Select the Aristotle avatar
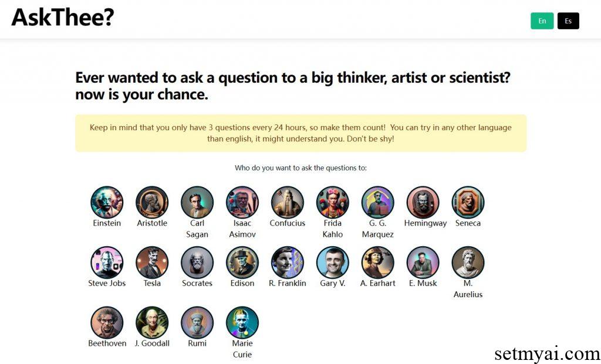Viewport: 601px width, 364px height. (151, 201)
